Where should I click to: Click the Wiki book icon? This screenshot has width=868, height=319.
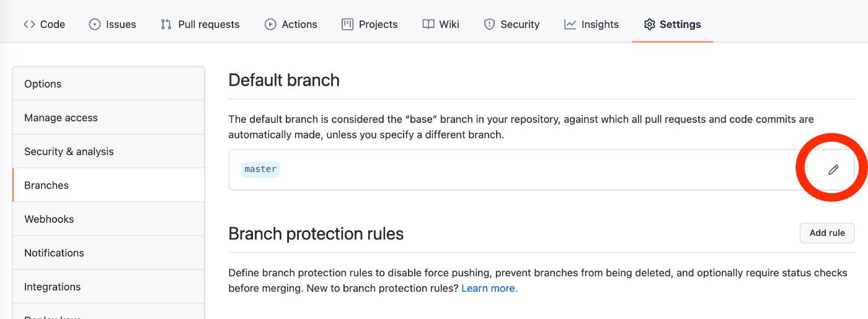click(428, 24)
